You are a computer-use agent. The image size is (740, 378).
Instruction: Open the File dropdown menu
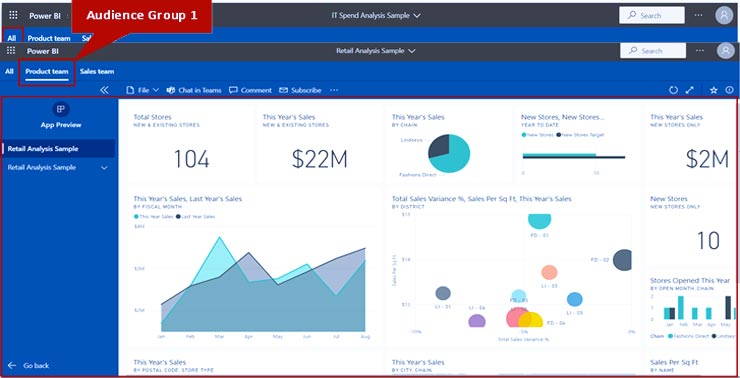tap(143, 90)
